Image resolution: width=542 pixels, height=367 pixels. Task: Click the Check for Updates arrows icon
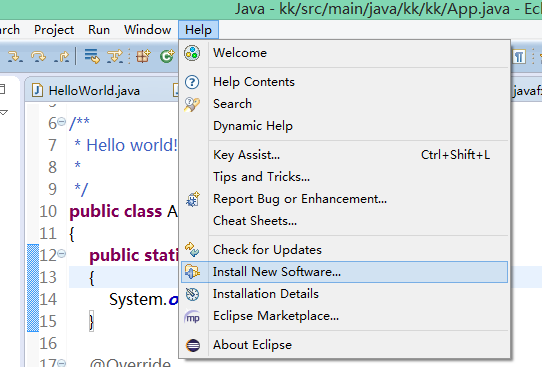[192, 250]
